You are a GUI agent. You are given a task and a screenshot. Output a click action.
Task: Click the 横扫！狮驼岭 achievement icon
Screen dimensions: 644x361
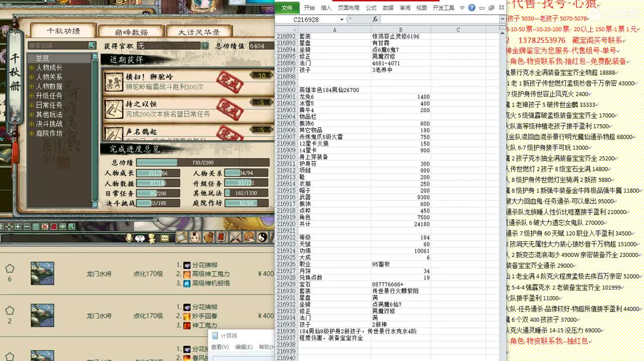point(115,81)
